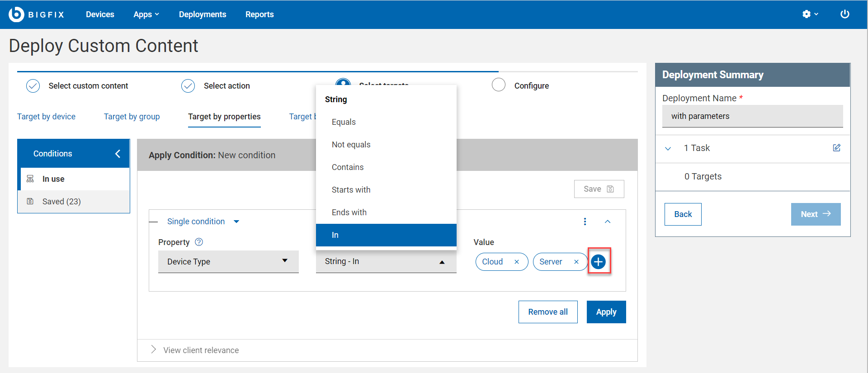Open the three-dot condition options menu
The image size is (868, 373).
585,222
